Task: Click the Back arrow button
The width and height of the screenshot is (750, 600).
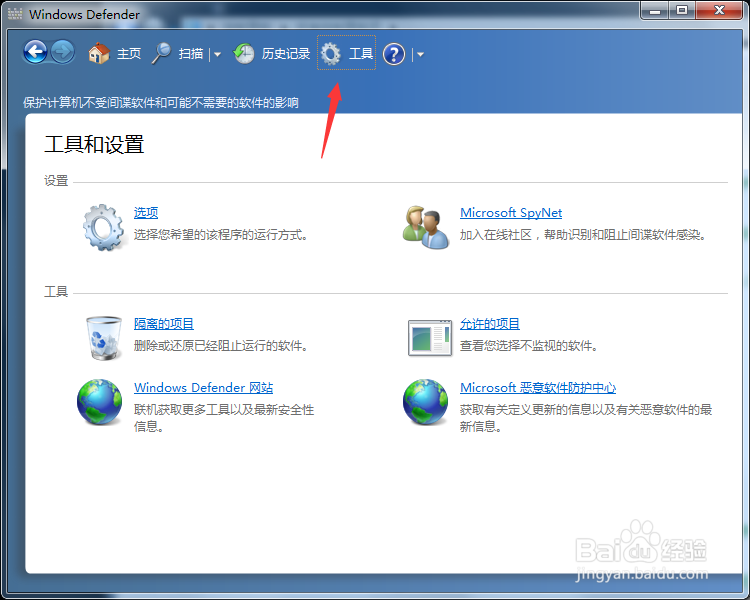Action: pyautogui.click(x=35, y=52)
